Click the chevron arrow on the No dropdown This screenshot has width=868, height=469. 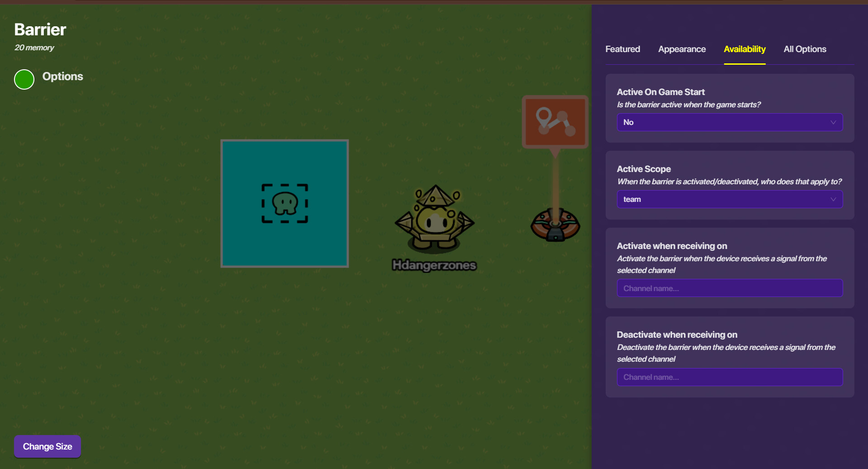pos(833,122)
